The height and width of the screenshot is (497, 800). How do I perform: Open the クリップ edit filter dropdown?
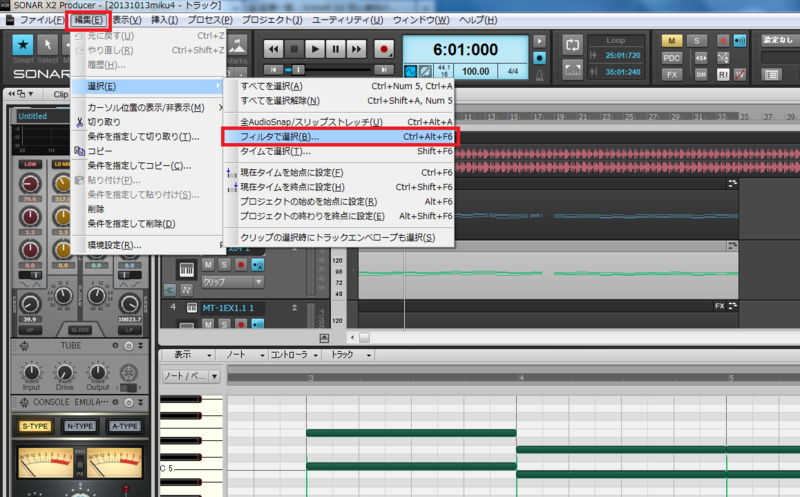233,282
